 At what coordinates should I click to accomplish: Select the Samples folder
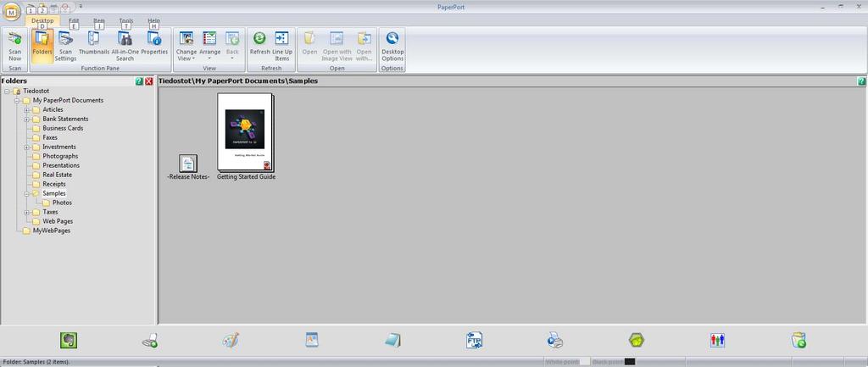[54, 193]
